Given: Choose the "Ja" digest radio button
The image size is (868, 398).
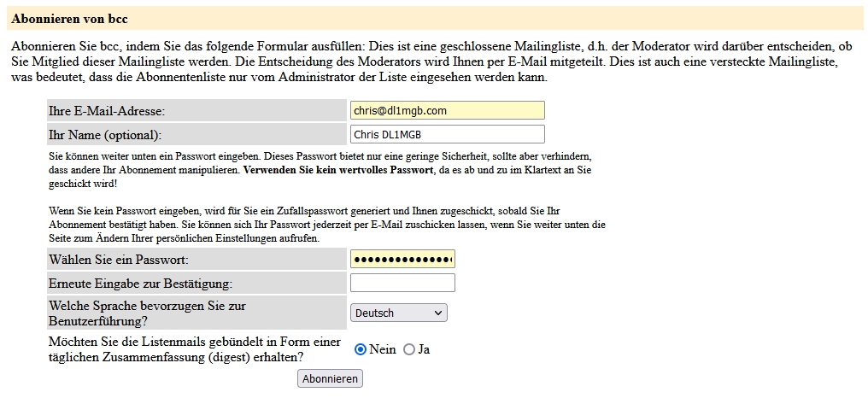Looking at the screenshot, I should 409,349.
